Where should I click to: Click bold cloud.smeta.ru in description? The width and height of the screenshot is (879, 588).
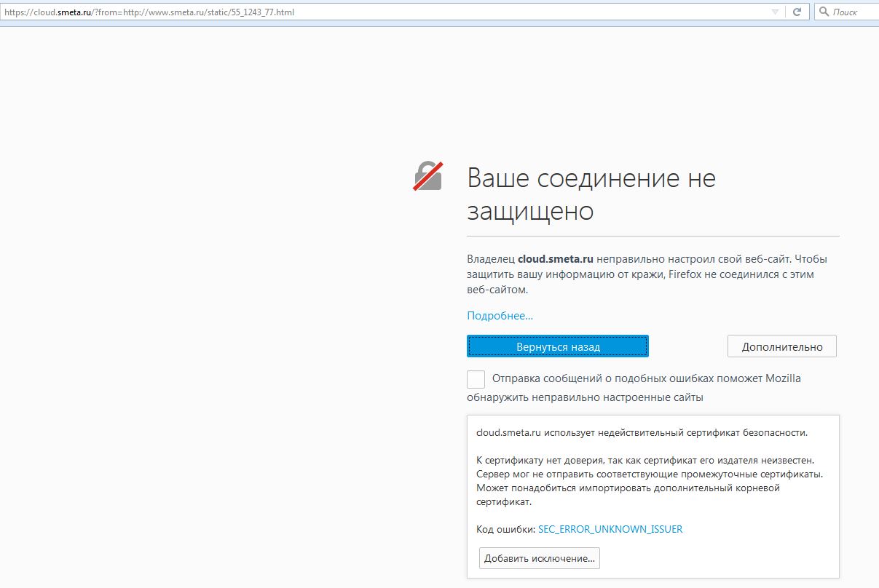(x=556, y=259)
